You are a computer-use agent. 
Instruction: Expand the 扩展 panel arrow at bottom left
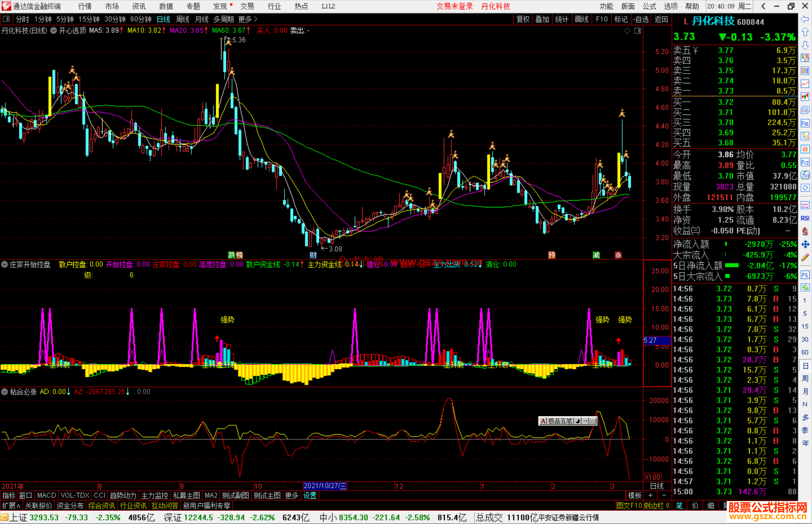[11, 506]
